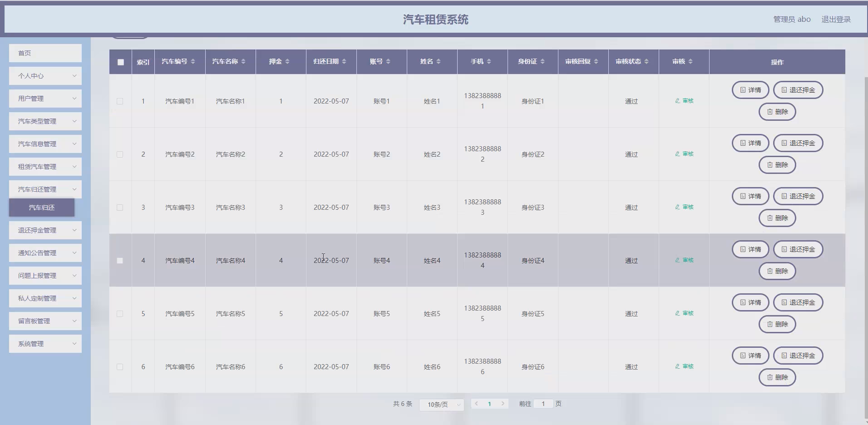Sort by 姓名 column arrows
Image resolution: width=868 pixels, height=425 pixels.
tap(439, 61)
